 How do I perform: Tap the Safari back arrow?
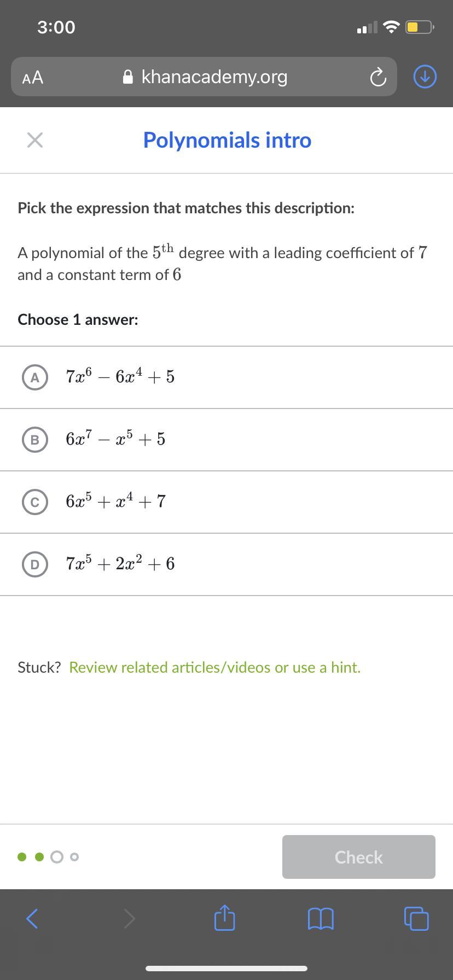click(33, 918)
